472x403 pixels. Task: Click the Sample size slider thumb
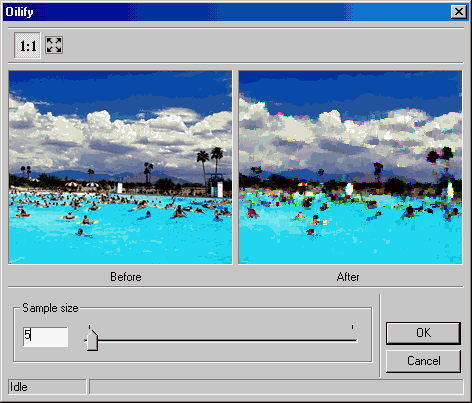(x=92, y=340)
